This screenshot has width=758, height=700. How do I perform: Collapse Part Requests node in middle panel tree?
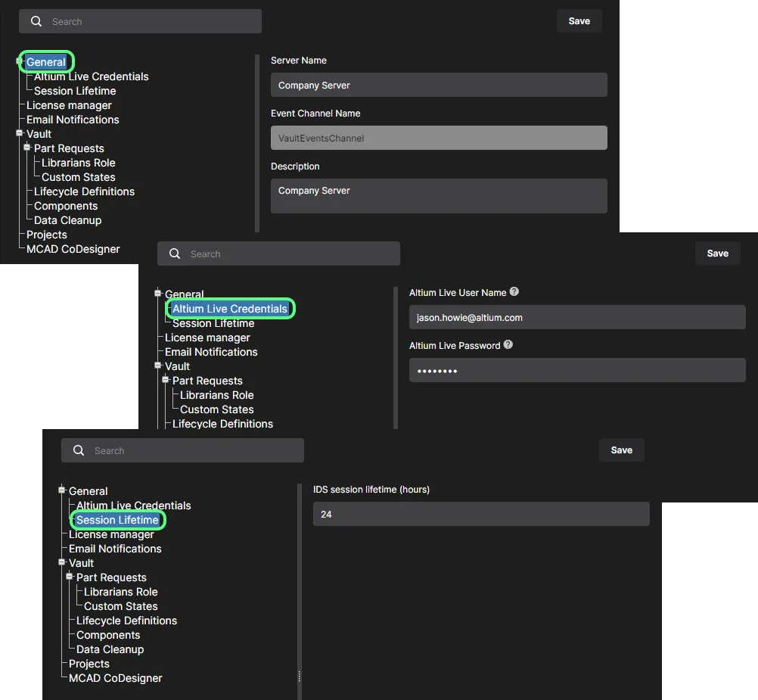(x=166, y=380)
